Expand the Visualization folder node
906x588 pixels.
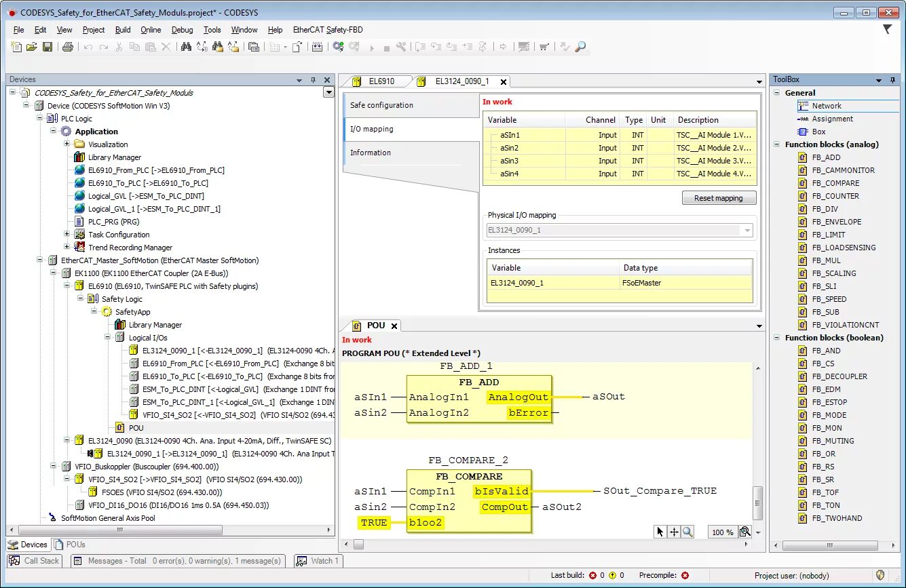click(67, 144)
